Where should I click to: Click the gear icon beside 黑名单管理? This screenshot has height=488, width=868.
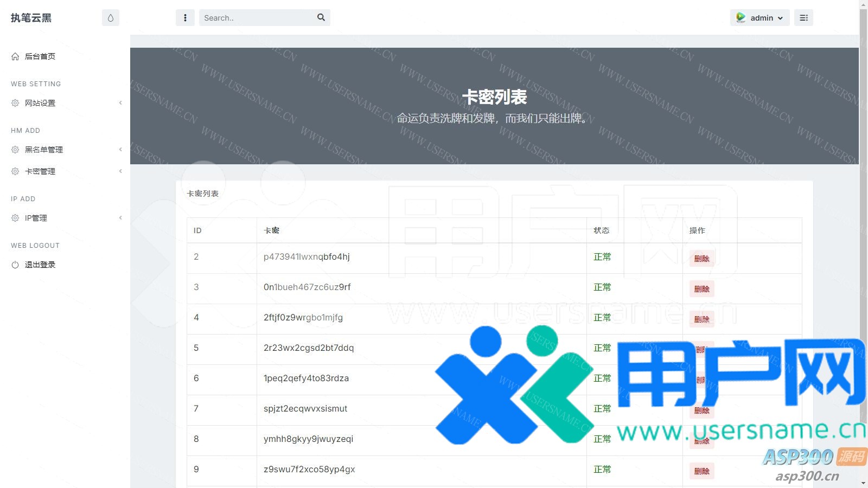[15, 150]
